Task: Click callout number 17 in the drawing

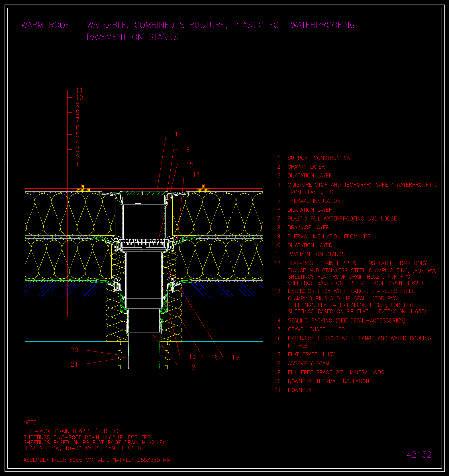Action: point(178,134)
